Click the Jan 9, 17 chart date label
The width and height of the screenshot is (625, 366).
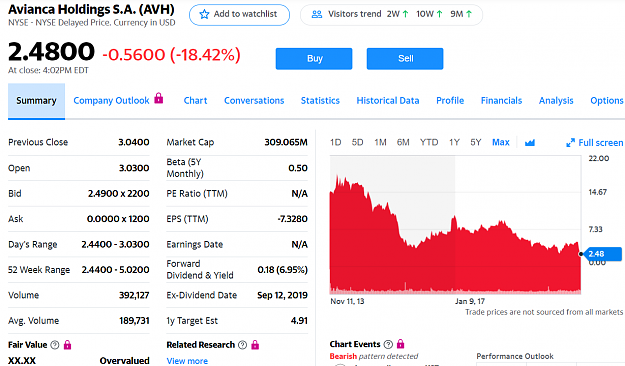pos(470,301)
